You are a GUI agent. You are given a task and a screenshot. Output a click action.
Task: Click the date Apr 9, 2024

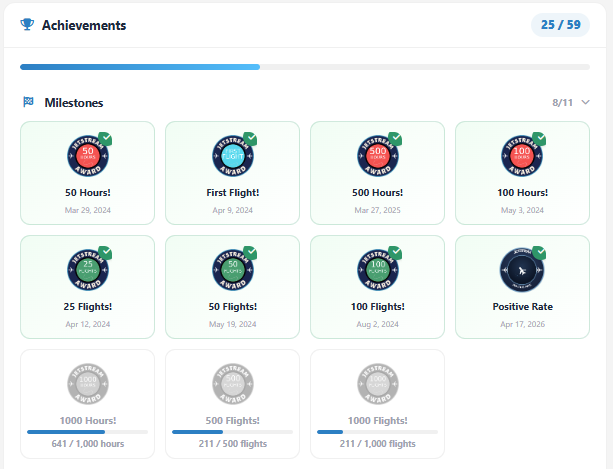coord(233,210)
